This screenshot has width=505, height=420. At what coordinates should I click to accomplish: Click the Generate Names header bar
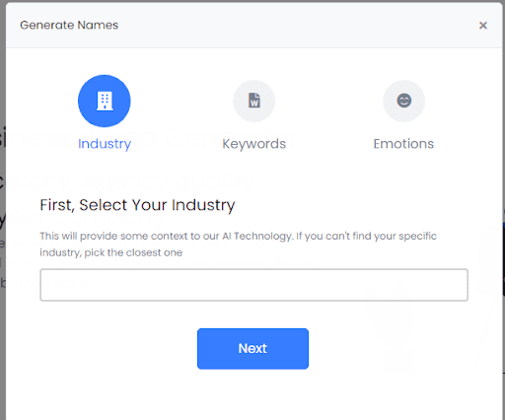253,26
